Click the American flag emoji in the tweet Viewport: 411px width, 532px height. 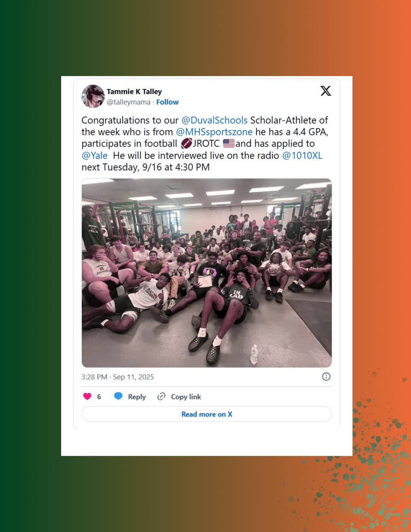(229, 143)
